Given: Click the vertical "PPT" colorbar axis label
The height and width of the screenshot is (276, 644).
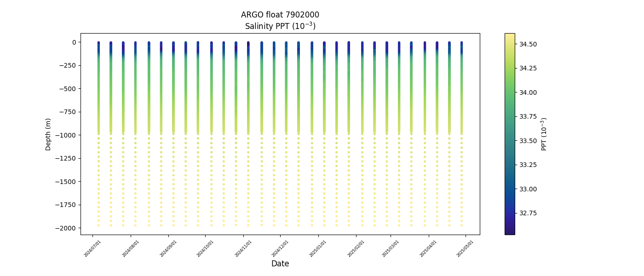Looking at the screenshot, I should point(544,134).
